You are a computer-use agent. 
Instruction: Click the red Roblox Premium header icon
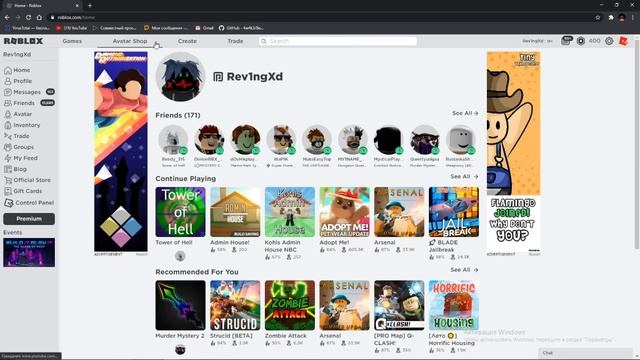click(x=623, y=41)
